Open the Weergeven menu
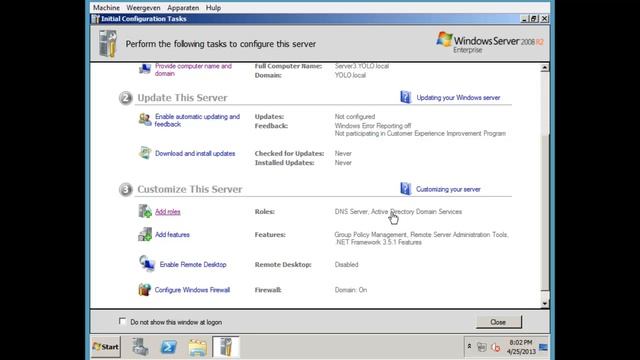640x360 pixels. (x=143, y=8)
